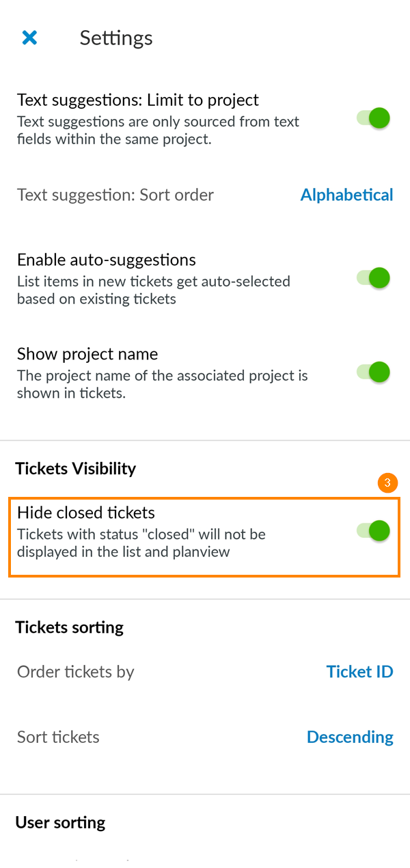
Task: Open the Alphabetical sort order dropdown
Action: (346, 195)
